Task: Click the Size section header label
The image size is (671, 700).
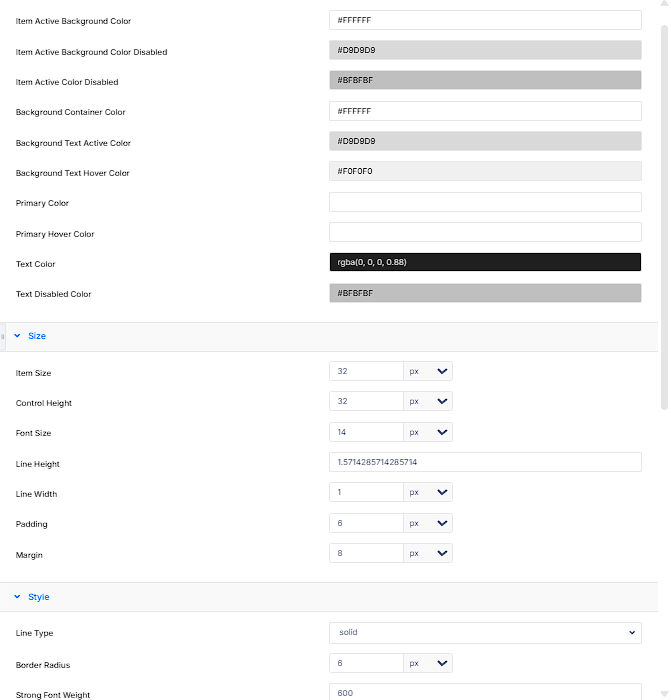Action: point(37,336)
